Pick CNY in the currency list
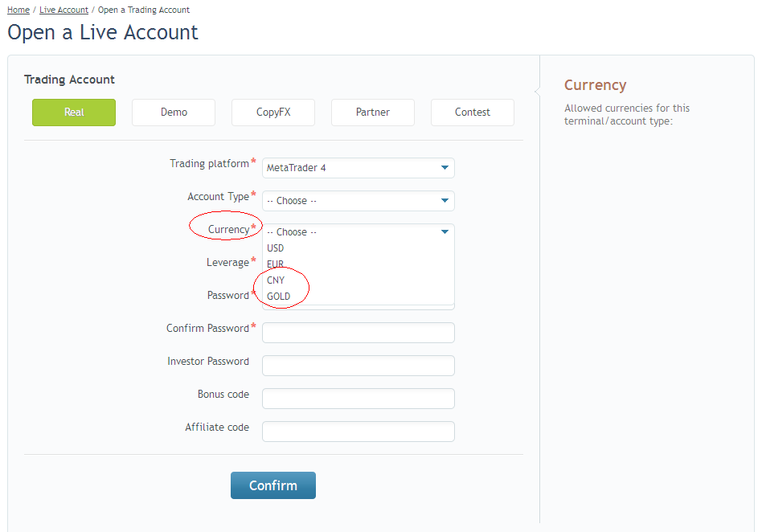758x532 pixels. click(276, 280)
